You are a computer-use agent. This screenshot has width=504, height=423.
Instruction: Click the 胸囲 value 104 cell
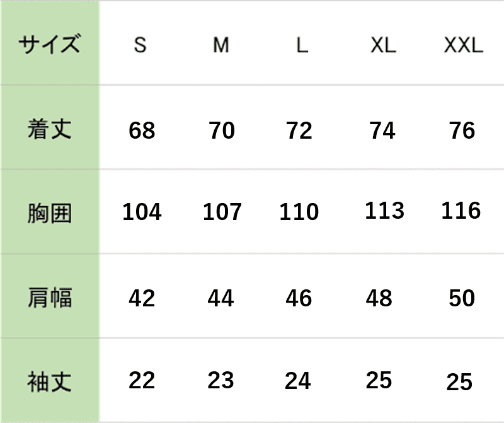point(142,212)
